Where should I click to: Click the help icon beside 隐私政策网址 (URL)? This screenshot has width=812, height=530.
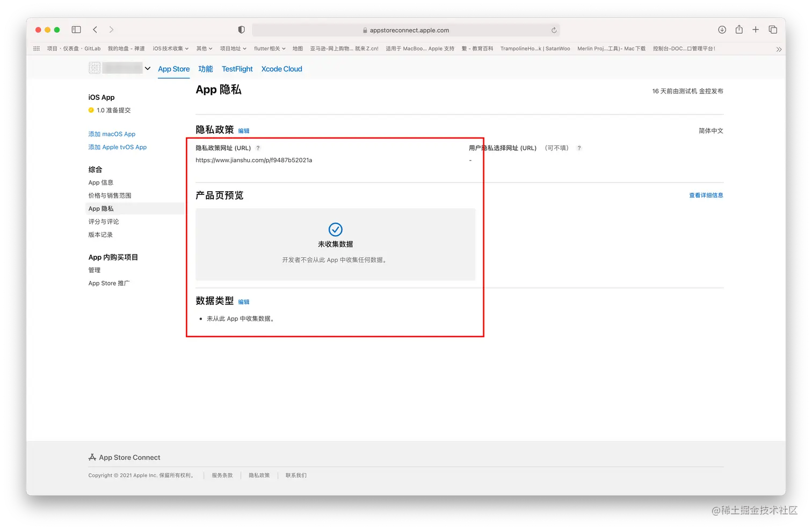click(258, 148)
